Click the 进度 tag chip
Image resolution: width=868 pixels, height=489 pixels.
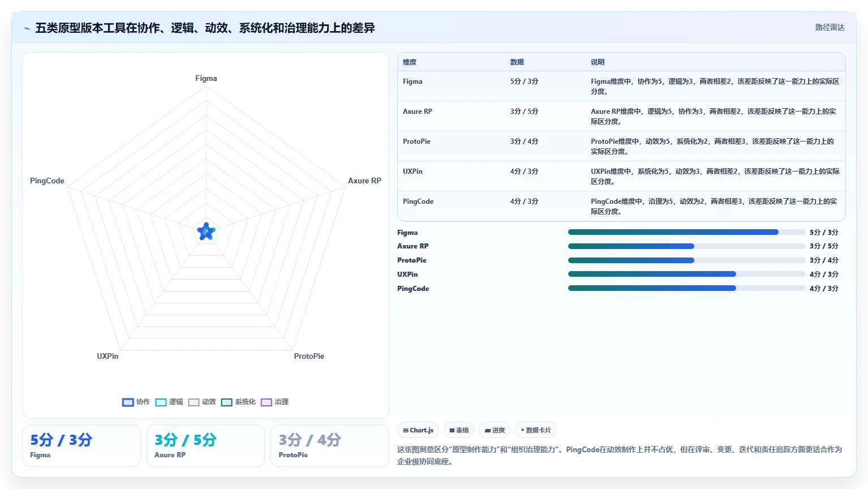point(495,430)
